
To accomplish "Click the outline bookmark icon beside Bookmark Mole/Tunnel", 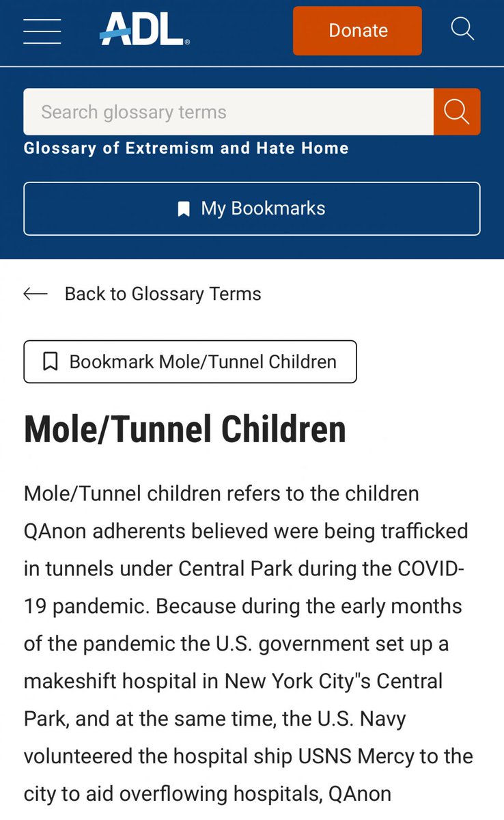I will 50,361.
